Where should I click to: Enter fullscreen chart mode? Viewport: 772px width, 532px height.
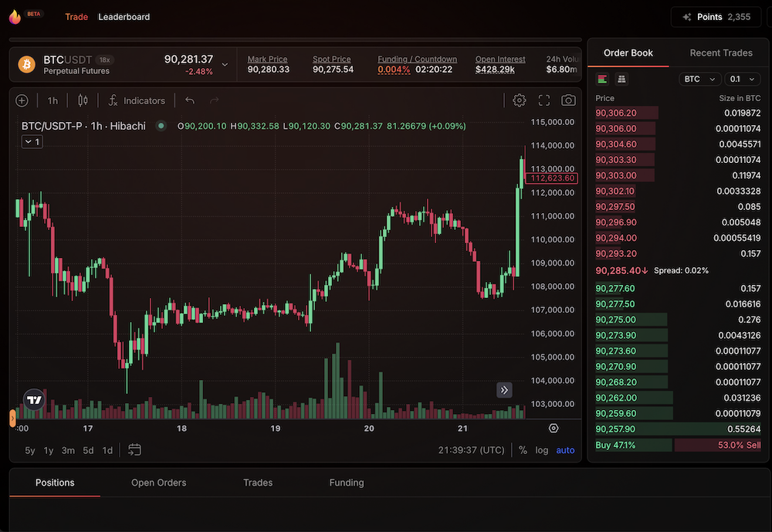544,100
